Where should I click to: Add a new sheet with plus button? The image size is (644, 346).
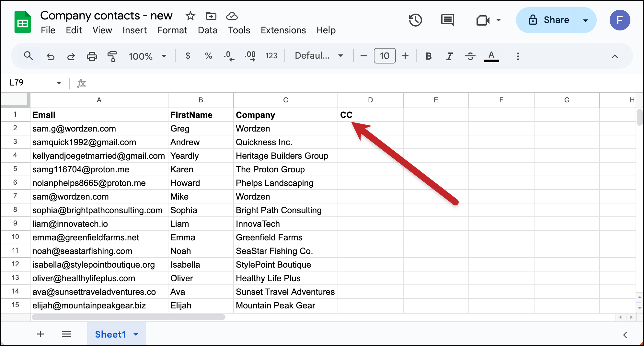pyautogui.click(x=40, y=334)
